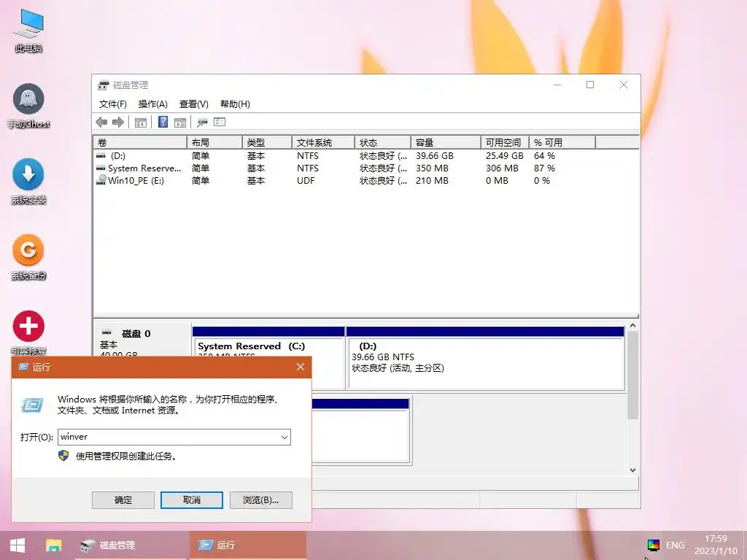Click into the winver text field
The image size is (747, 560).
pos(169,437)
